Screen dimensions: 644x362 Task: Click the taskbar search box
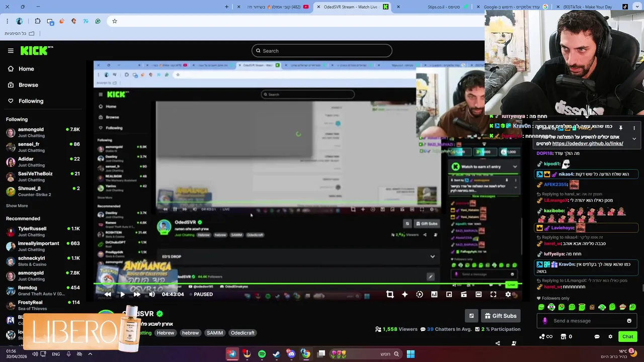coord(365,354)
